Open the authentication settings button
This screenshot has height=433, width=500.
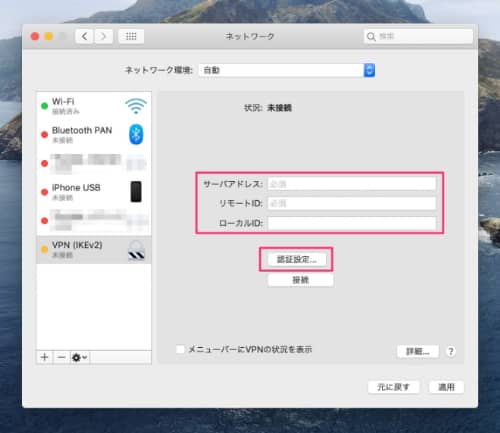pyautogui.click(x=297, y=259)
